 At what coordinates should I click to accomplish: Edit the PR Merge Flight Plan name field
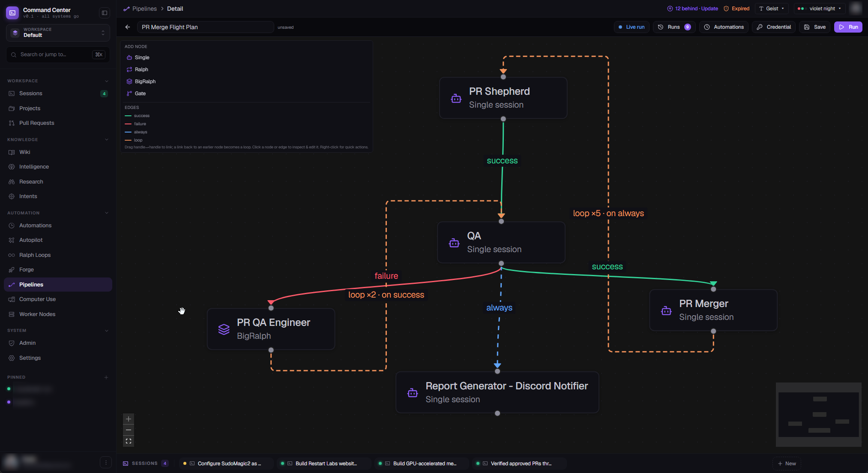click(206, 27)
